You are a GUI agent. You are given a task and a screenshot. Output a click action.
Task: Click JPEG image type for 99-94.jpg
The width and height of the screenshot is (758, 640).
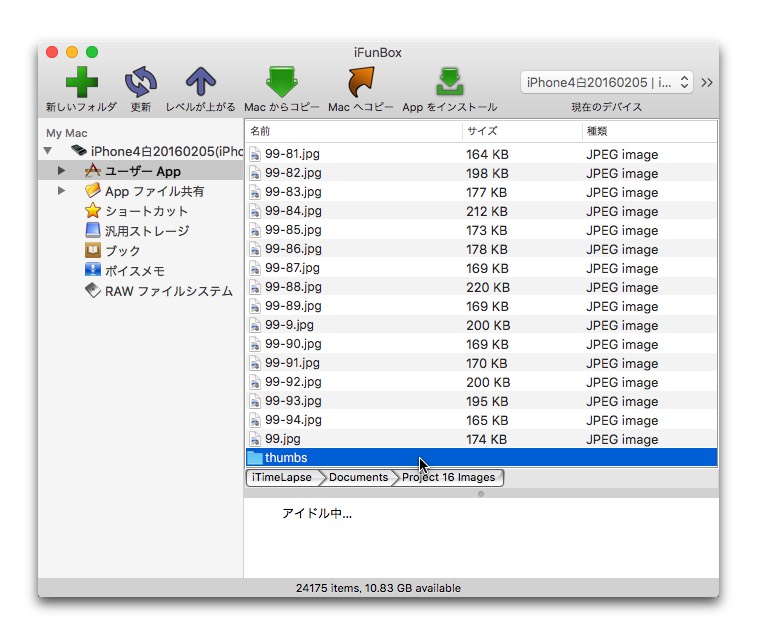point(622,420)
